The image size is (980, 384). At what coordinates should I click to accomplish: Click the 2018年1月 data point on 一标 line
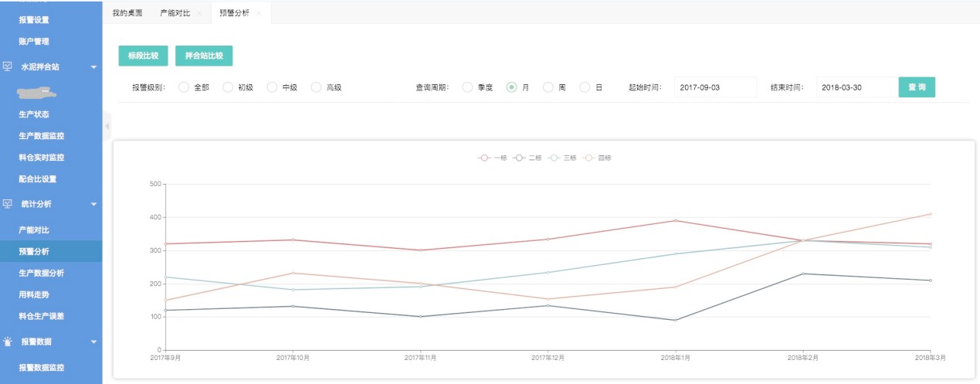pyautogui.click(x=675, y=221)
